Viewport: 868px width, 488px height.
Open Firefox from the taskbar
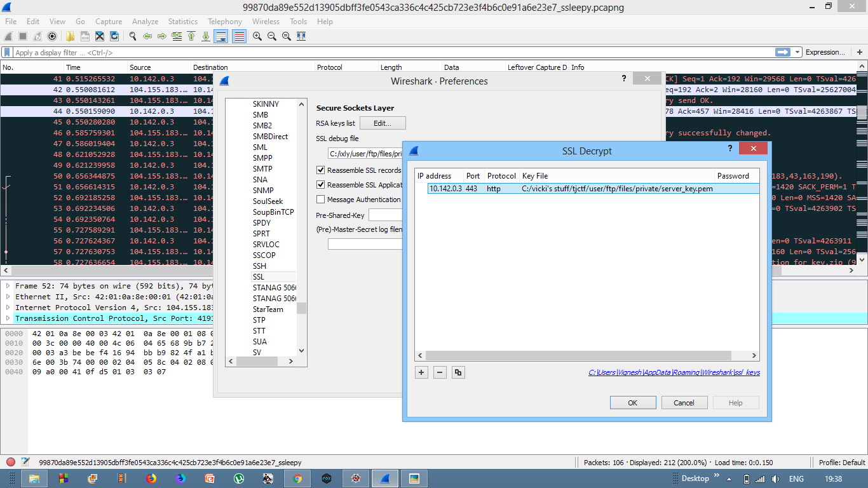[151, 478]
